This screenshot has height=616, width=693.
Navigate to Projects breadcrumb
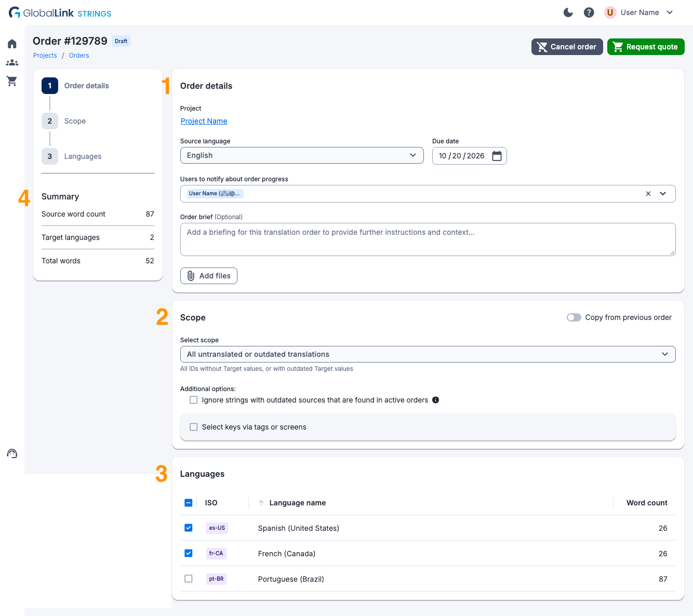(45, 56)
